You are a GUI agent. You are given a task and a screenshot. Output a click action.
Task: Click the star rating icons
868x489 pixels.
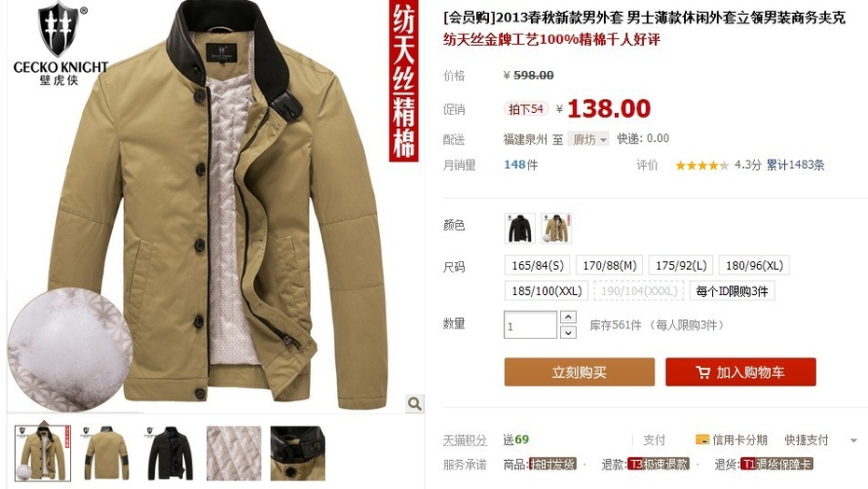coord(702,165)
